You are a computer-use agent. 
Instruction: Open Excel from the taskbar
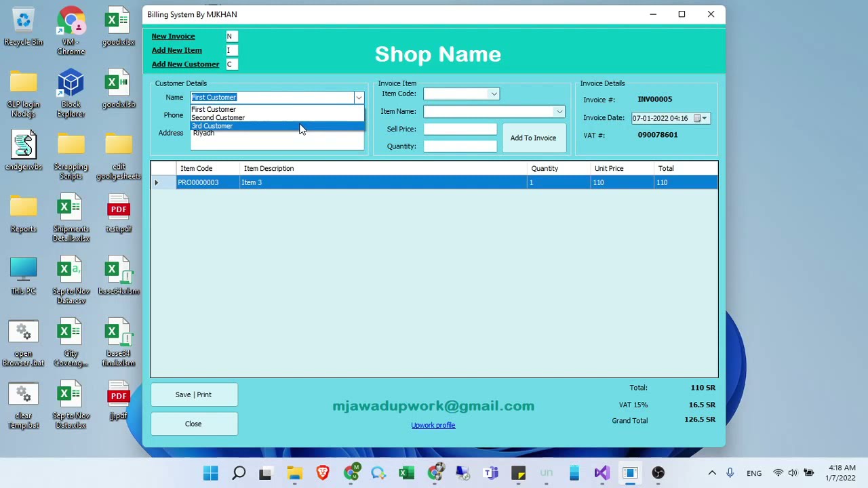pyautogui.click(x=407, y=473)
